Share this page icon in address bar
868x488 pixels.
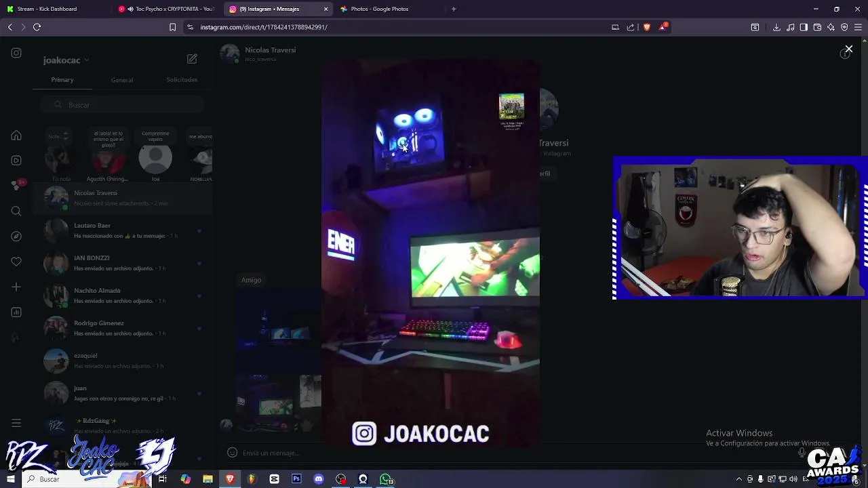(x=631, y=27)
